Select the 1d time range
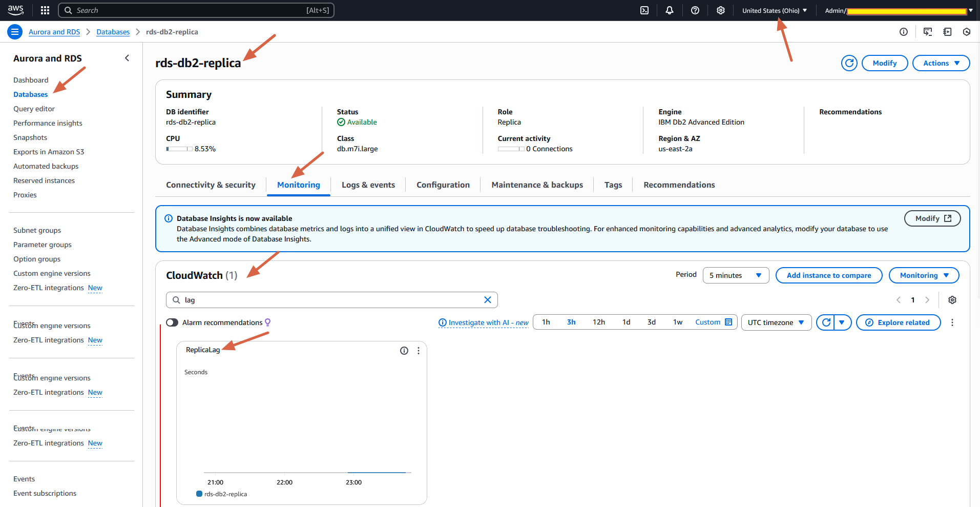This screenshot has width=980, height=507. (626, 322)
